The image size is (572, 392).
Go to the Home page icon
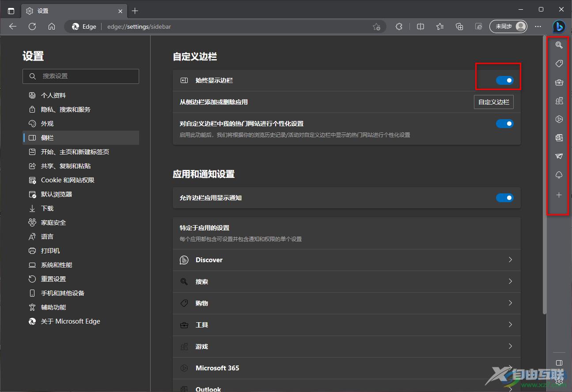(52, 26)
